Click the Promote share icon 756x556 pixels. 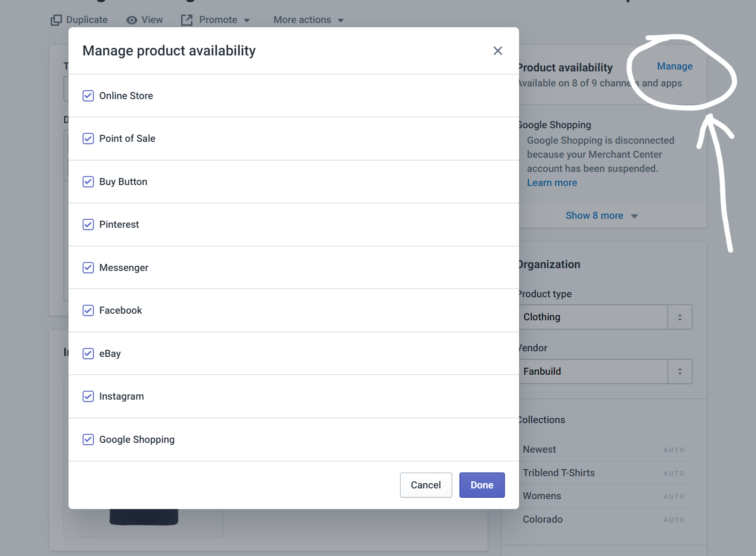[x=187, y=20]
